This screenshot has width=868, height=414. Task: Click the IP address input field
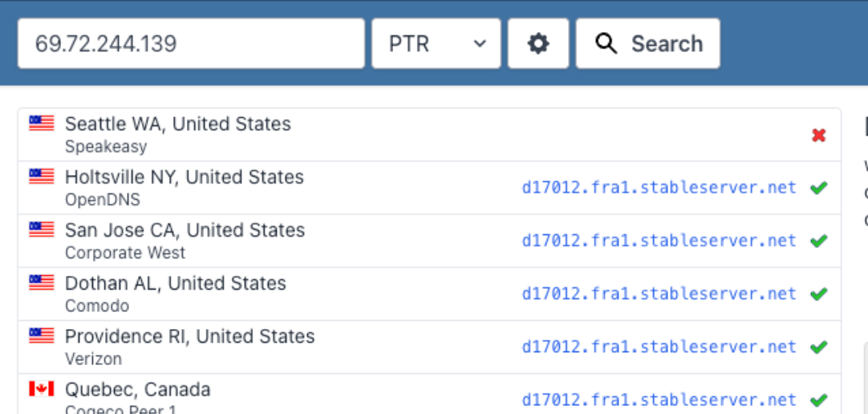191,43
